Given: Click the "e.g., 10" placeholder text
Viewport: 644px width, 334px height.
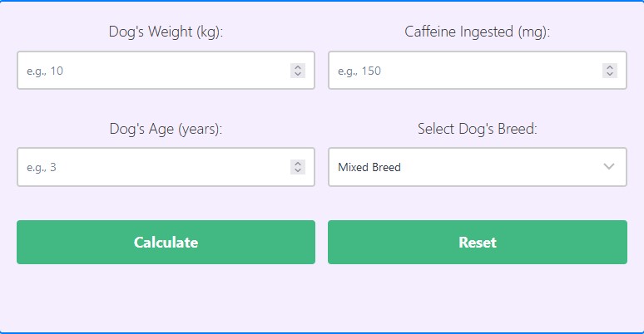Looking at the screenshot, I should click(45, 71).
